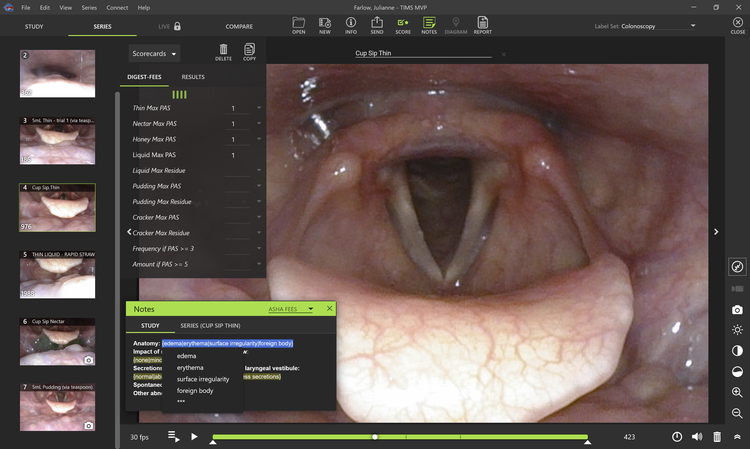
Task: Open a study with the OPEN icon
Action: pyautogui.click(x=298, y=25)
